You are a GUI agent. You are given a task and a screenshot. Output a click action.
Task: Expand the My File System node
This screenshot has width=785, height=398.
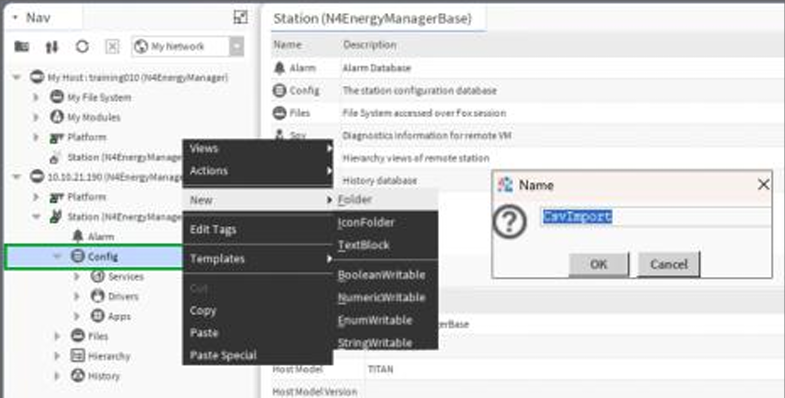click(x=36, y=97)
